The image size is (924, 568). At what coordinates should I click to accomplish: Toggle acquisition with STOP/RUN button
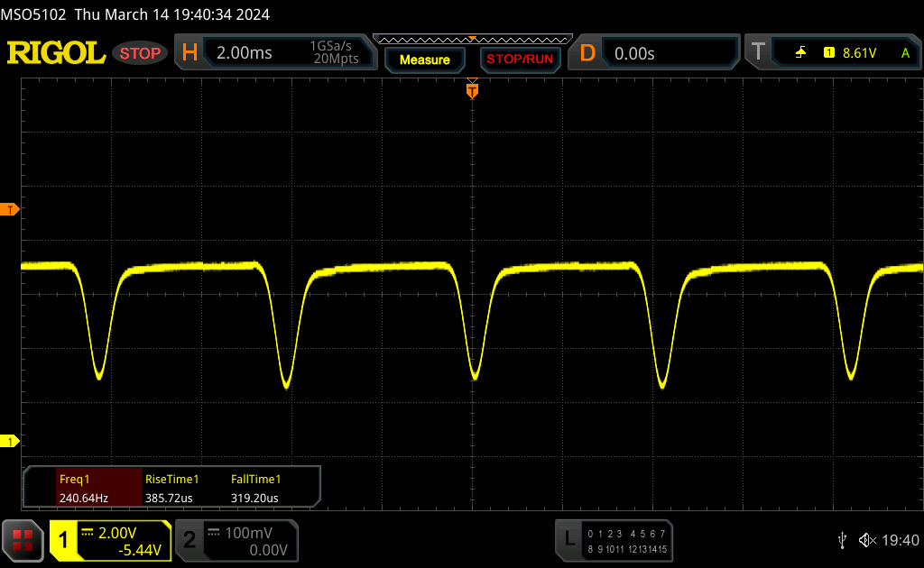[520, 60]
